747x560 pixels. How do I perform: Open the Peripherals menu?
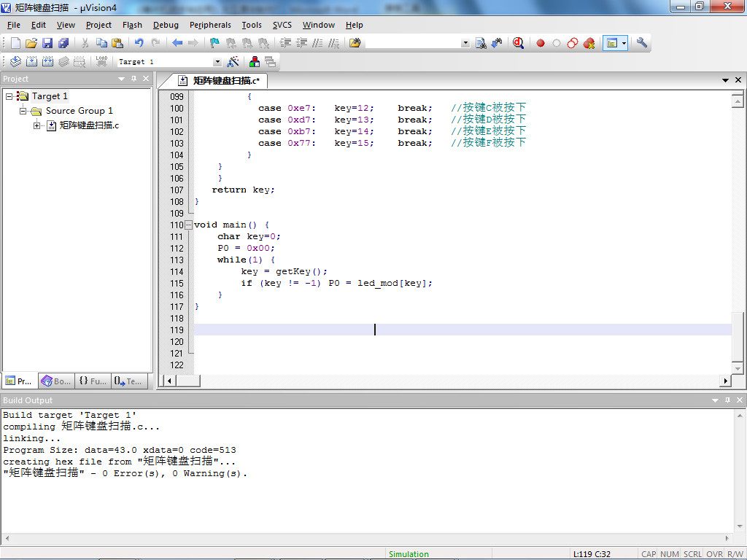click(210, 25)
